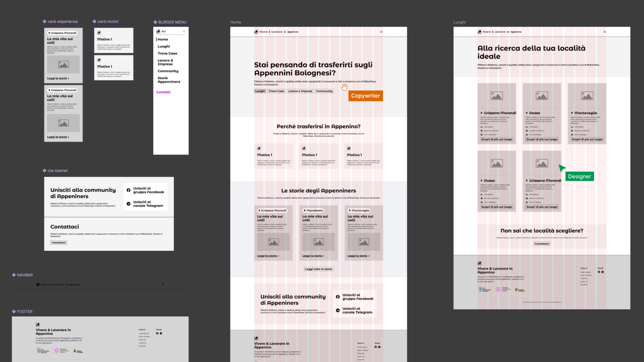Select the Home frame title

click(x=235, y=22)
